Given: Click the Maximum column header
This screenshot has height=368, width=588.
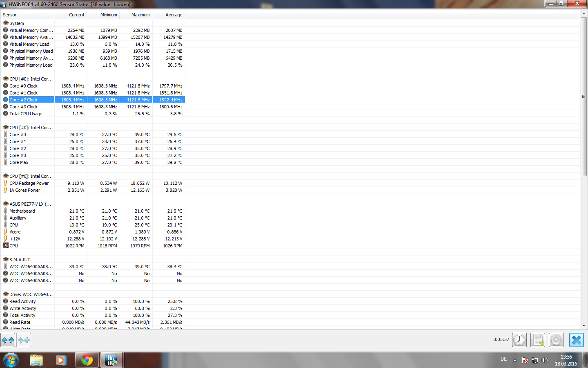Looking at the screenshot, I should click(x=136, y=15).
